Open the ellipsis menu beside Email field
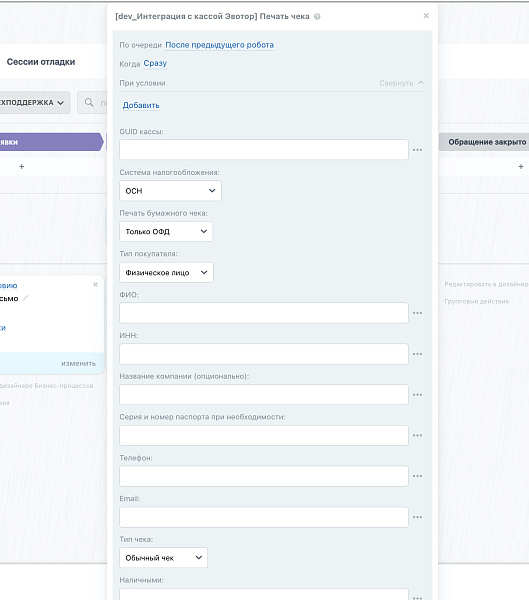This screenshot has width=529, height=600. [x=417, y=517]
